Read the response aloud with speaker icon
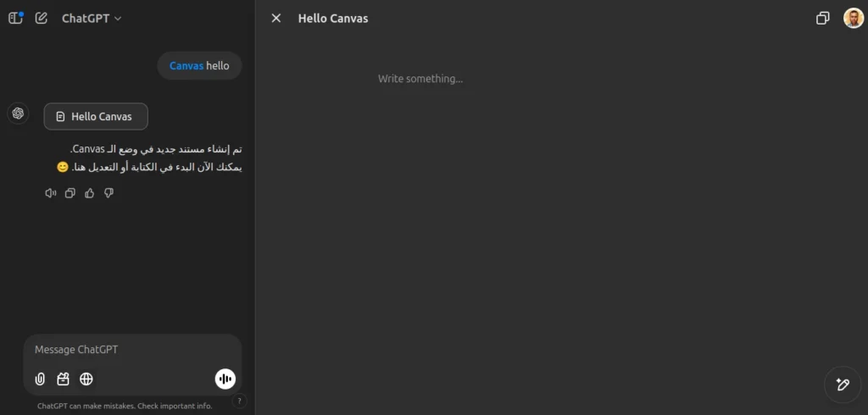The height and width of the screenshot is (415, 868). [50, 193]
